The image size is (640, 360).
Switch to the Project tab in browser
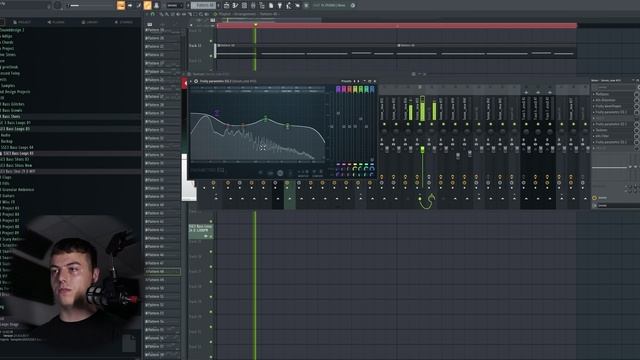[x=22, y=22]
